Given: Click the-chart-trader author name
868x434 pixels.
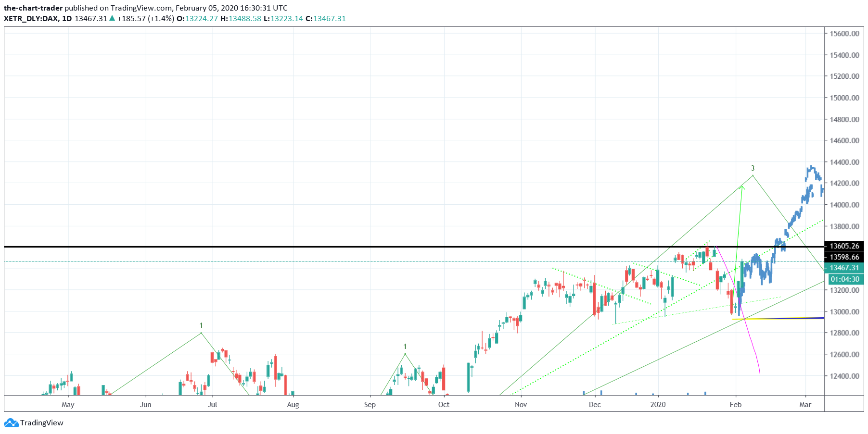Looking at the screenshot, I should tap(33, 8).
